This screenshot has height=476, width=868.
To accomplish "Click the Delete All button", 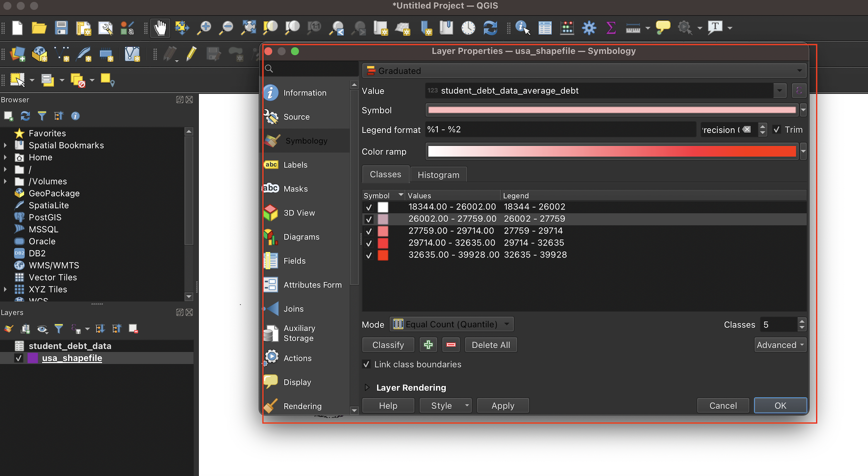I will pos(491,345).
